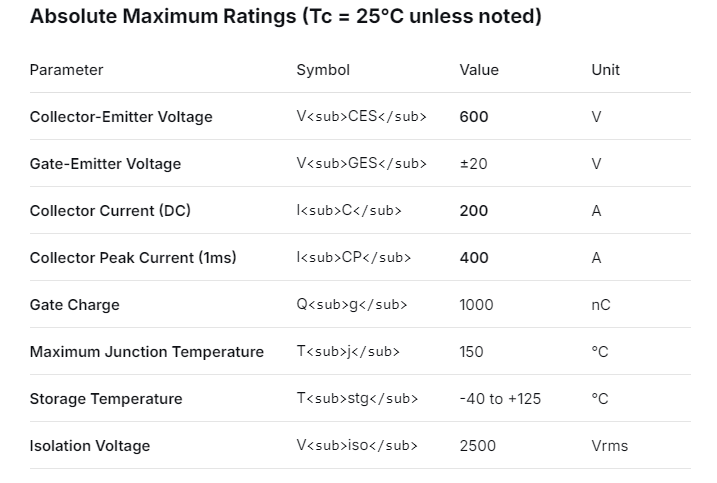Click the Parameter column header

click(66, 70)
